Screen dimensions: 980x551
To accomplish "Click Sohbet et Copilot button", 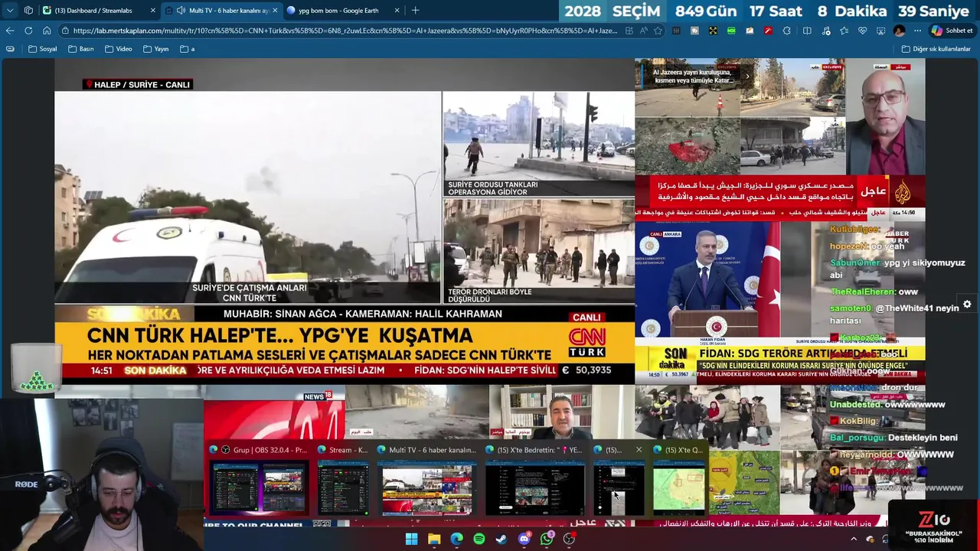I will coord(952,31).
